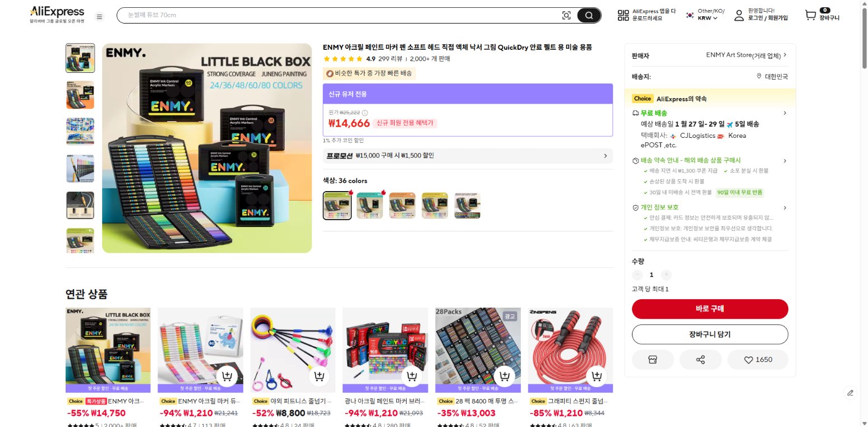Increase quantity with plus button
Viewport: 868px width, 427px height.
(666, 275)
